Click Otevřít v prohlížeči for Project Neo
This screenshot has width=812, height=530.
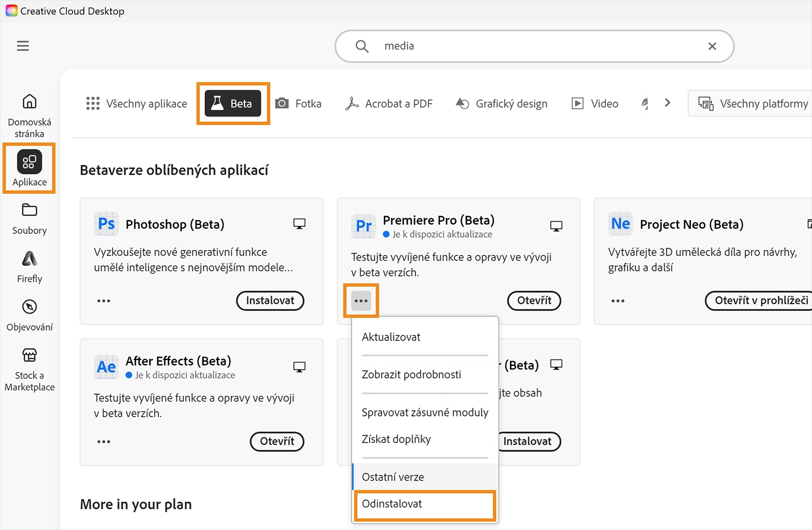coord(759,301)
